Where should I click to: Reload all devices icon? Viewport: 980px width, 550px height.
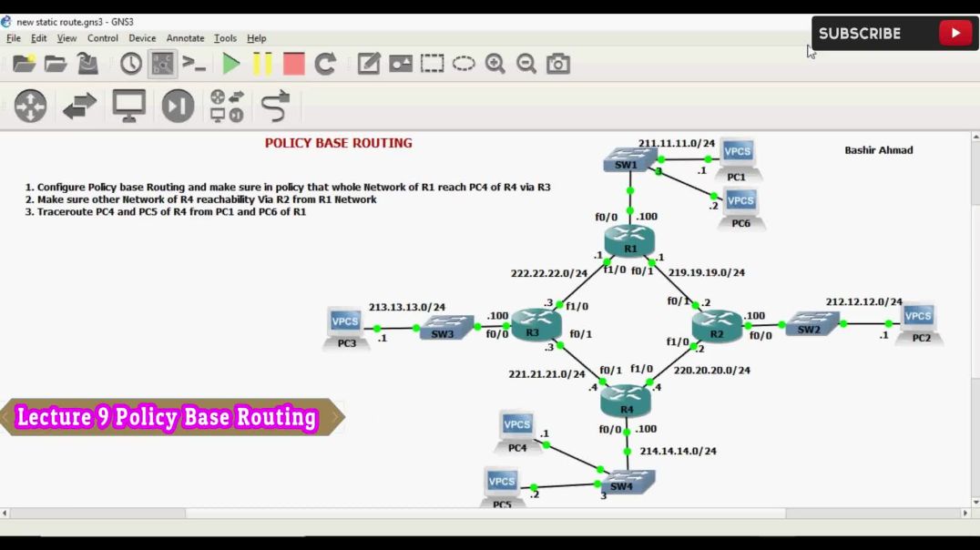point(325,64)
